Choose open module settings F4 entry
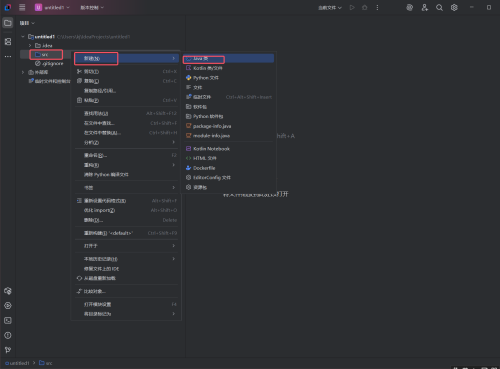The height and width of the screenshot is (369, 500). [x=126, y=304]
